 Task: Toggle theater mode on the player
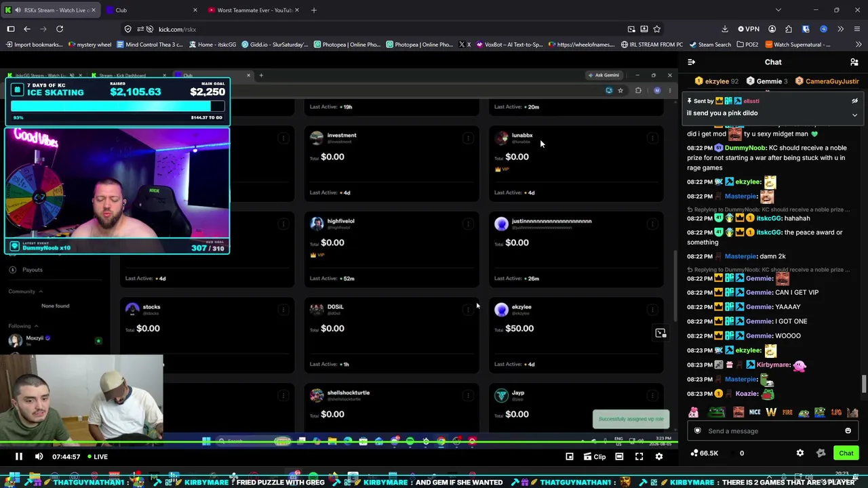pyautogui.click(x=619, y=457)
